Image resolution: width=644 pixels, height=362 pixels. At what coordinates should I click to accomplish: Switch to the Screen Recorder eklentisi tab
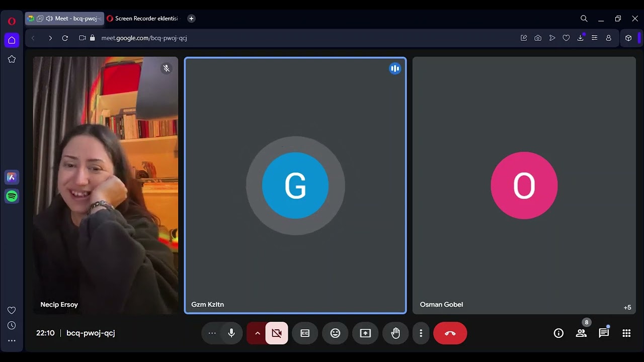click(x=143, y=19)
